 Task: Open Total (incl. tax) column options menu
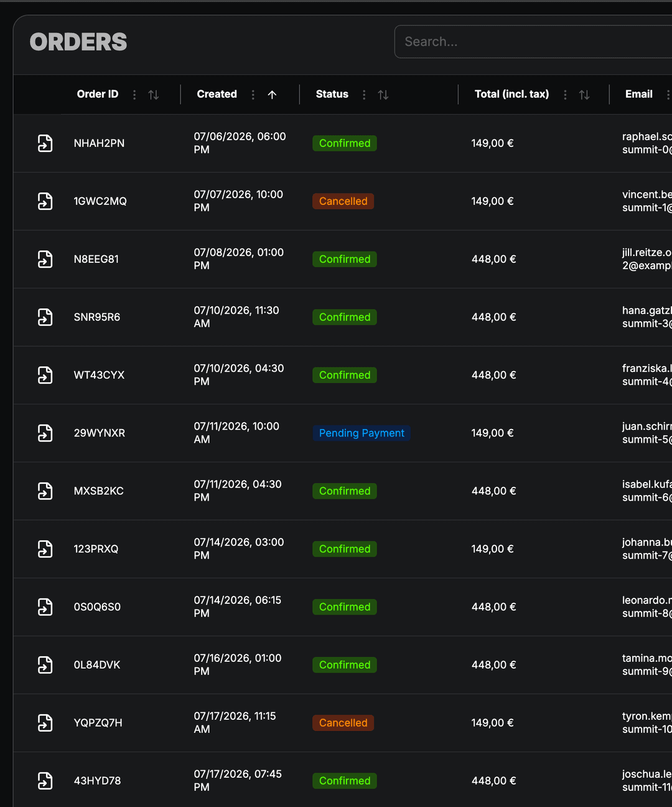(565, 95)
